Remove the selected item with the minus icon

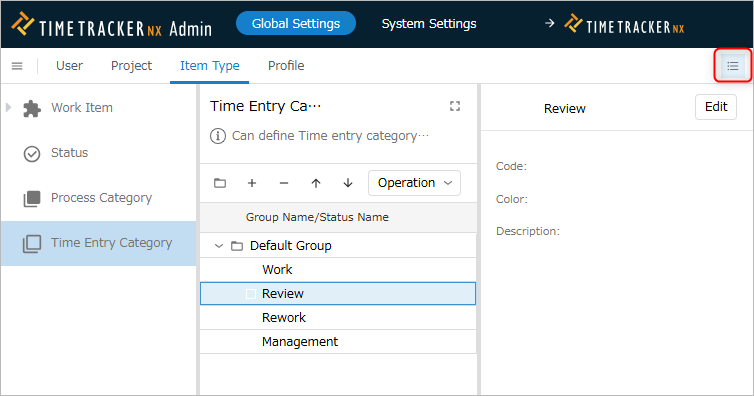tap(284, 183)
